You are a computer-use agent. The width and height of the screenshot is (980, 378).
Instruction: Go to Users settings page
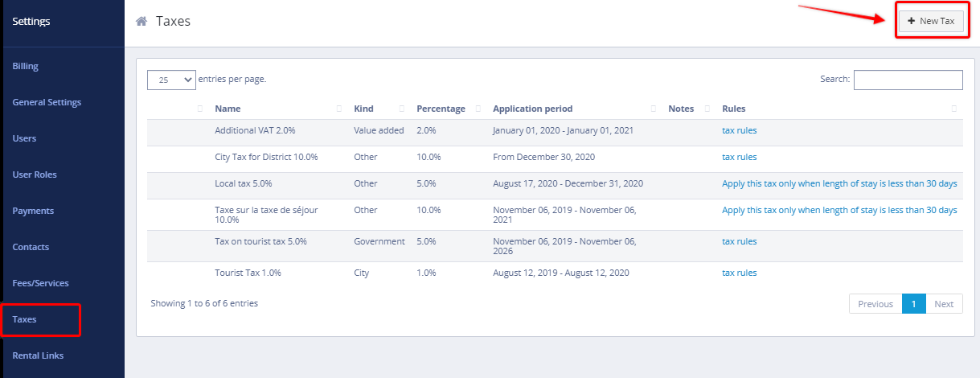click(24, 138)
